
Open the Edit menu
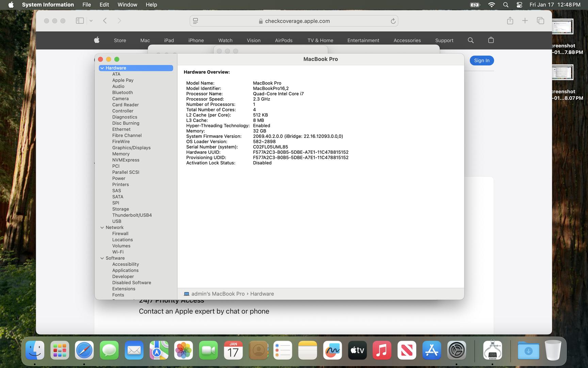pos(104,5)
